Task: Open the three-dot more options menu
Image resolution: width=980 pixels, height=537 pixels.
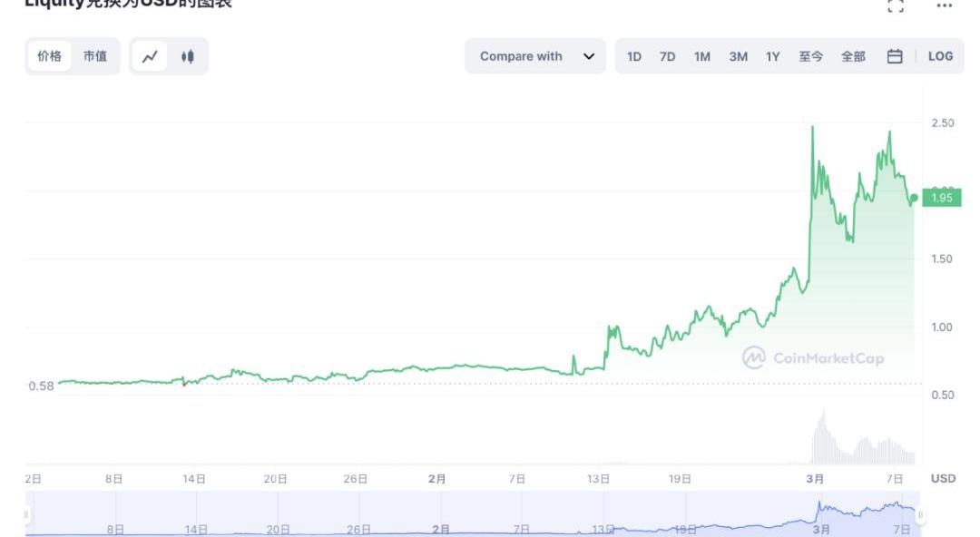Action: click(945, 5)
